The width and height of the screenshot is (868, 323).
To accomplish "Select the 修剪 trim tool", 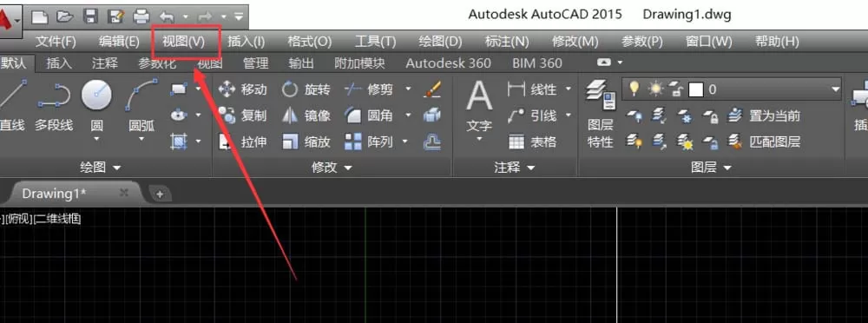I will 369,89.
